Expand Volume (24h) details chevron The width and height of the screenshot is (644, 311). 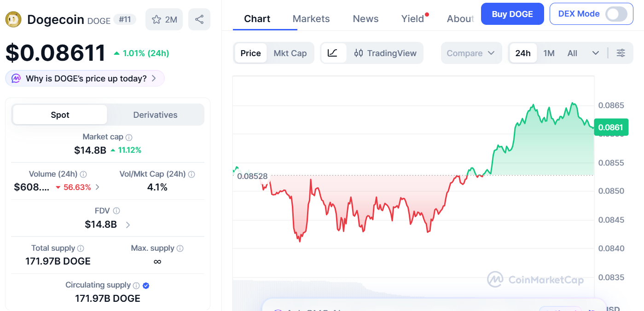coord(97,187)
